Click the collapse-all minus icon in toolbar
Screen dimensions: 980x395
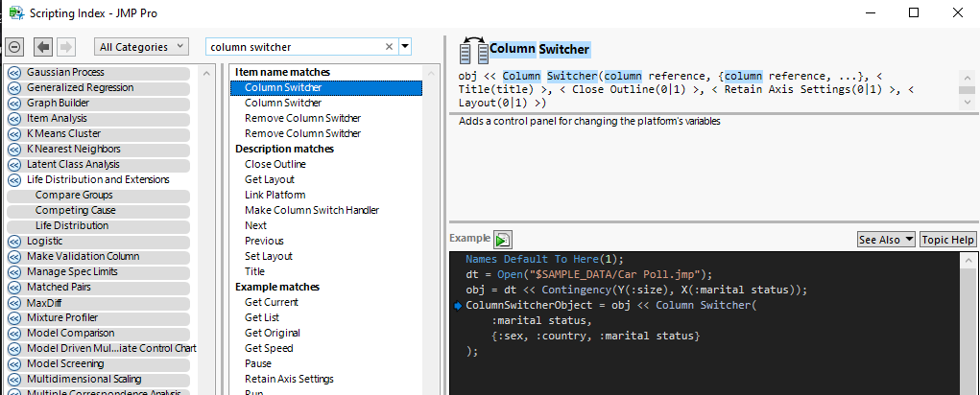pos(14,47)
